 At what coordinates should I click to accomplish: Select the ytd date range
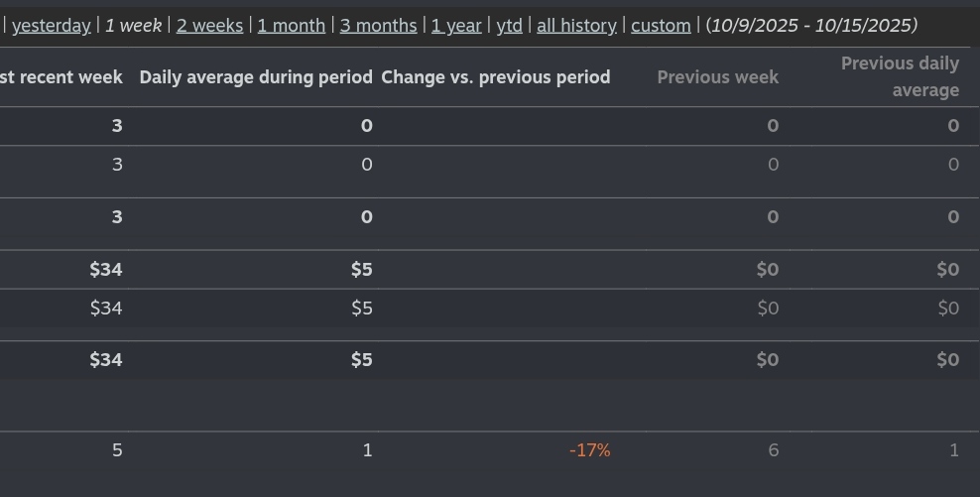point(510,26)
